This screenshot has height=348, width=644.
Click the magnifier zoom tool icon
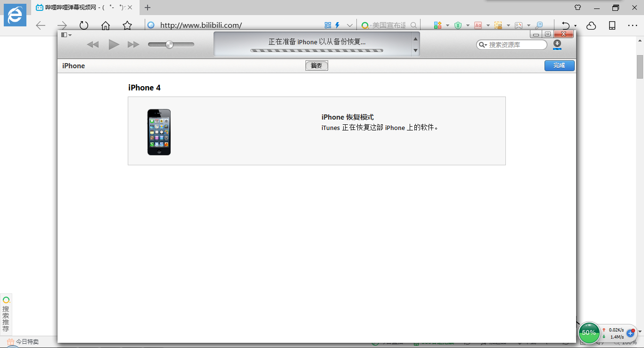tap(539, 25)
